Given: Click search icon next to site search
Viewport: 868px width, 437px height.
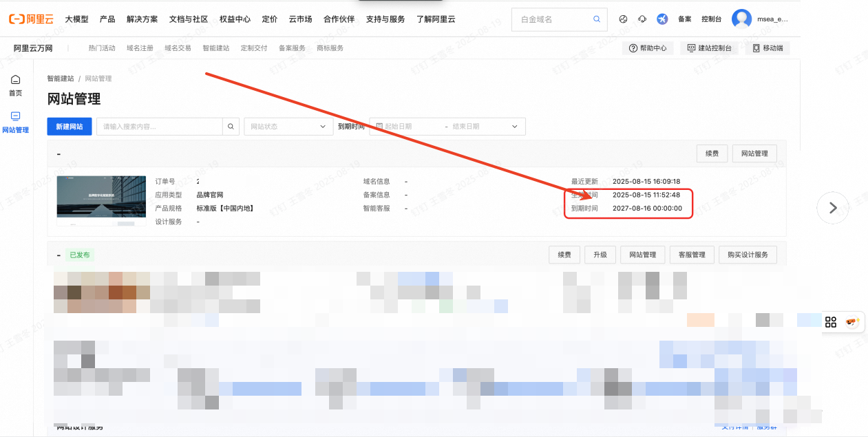Looking at the screenshot, I should (231, 127).
